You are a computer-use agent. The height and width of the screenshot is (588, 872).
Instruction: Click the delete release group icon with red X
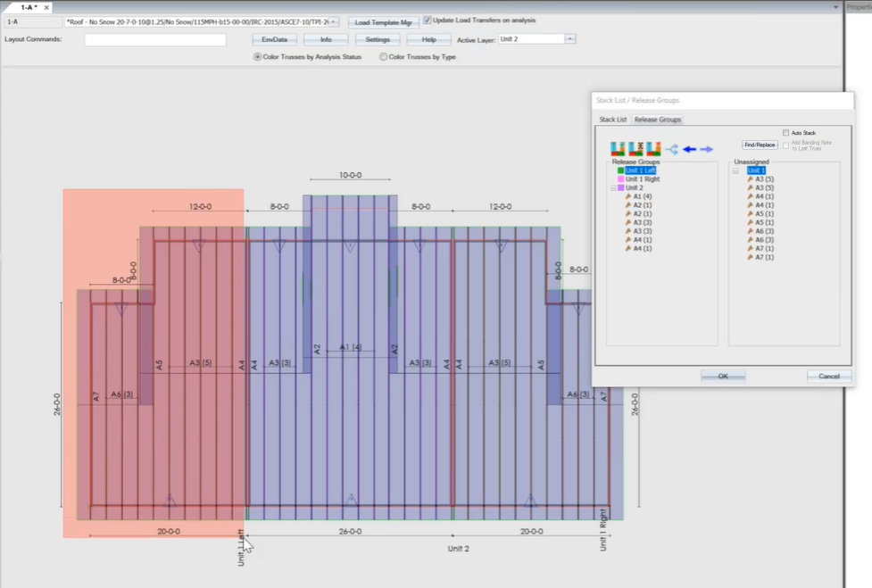coord(653,149)
